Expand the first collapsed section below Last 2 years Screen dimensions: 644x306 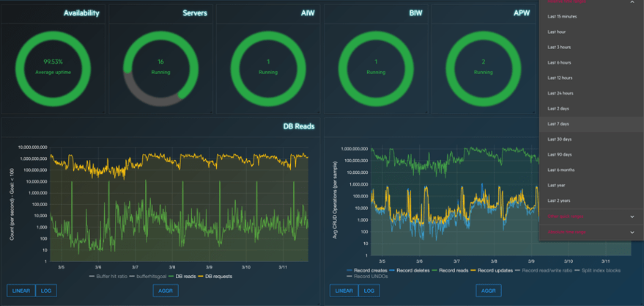pos(632,216)
